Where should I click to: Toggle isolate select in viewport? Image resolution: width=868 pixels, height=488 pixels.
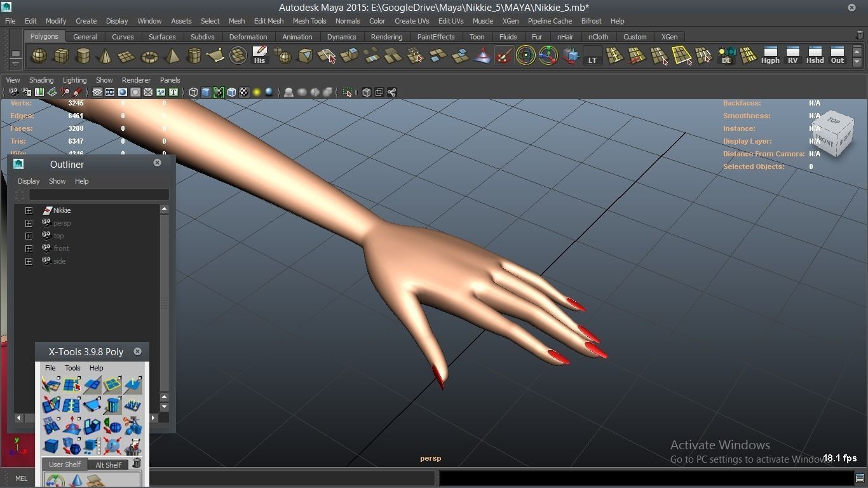tap(347, 92)
